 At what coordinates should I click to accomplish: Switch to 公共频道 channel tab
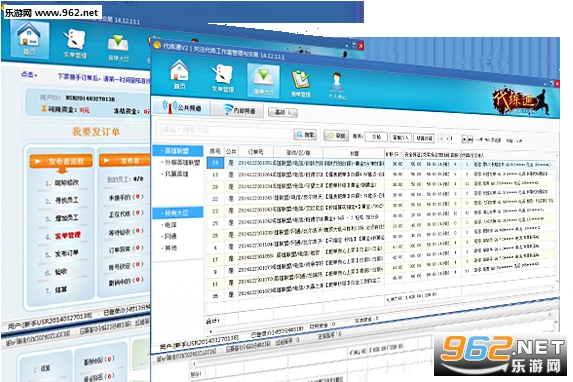182,107
